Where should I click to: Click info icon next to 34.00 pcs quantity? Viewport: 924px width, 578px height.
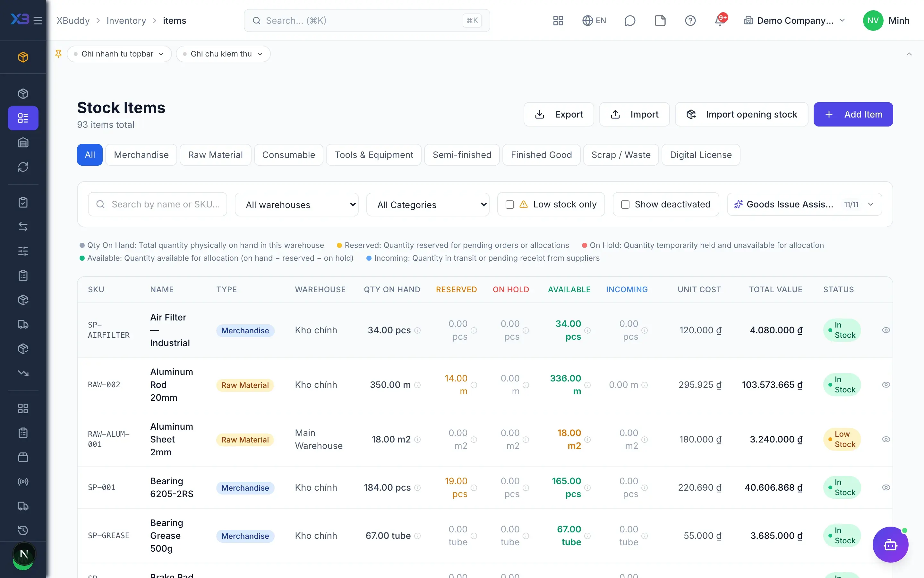417,330
